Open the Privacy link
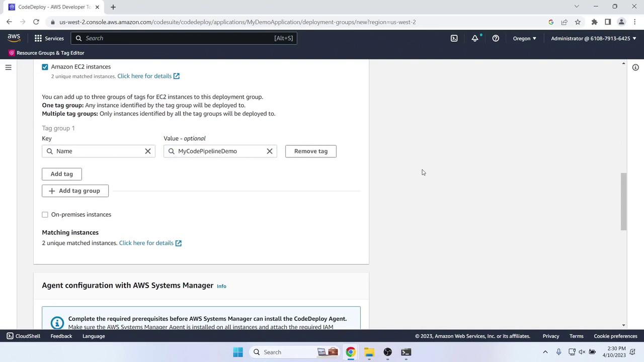Viewport: 644px width, 362px height. pos(551,336)
